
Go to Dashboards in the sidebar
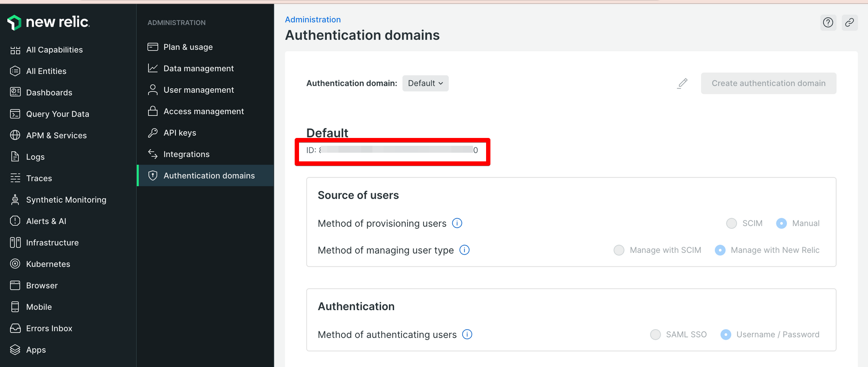[49, 92]
